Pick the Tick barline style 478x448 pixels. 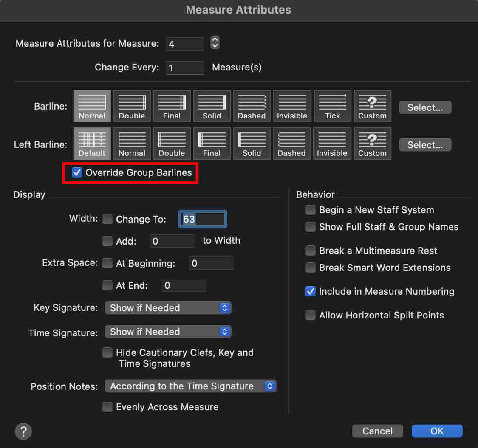coord(332,106)
